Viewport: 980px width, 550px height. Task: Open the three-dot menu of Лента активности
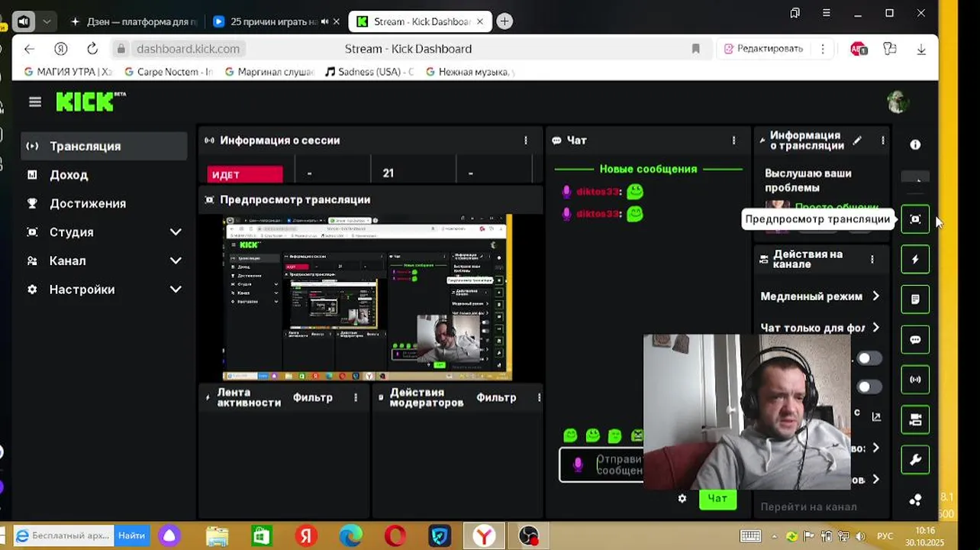pyautogui.click(x=356, y=397)
